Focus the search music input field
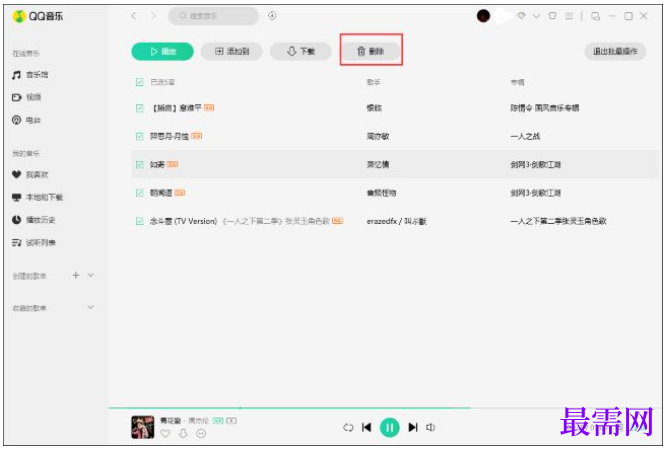672x453 pixels. pos(213,16)
